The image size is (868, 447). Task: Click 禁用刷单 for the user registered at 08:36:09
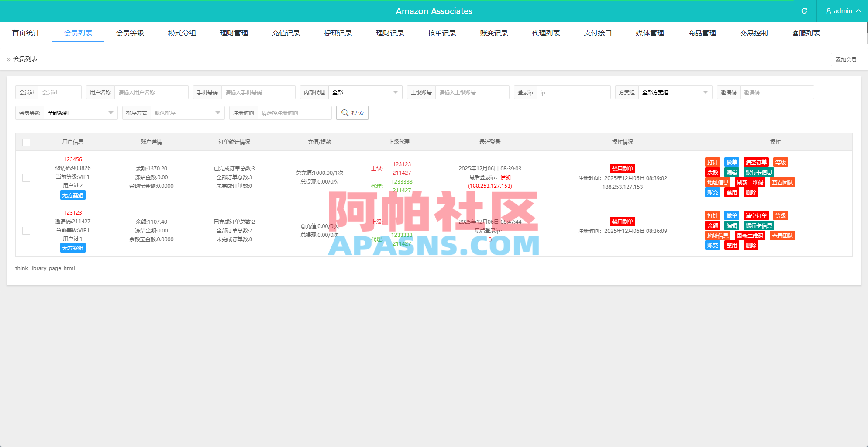(623, 222)
